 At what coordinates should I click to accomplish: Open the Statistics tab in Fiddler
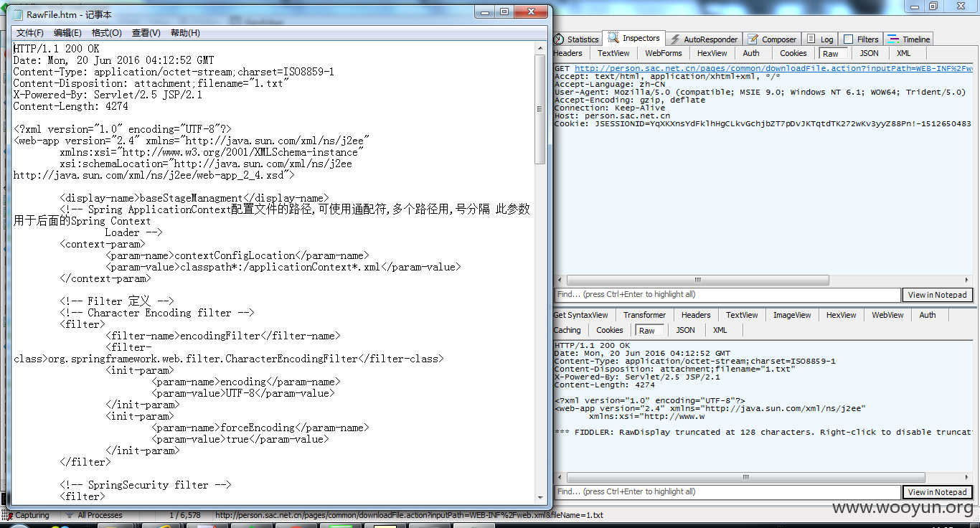(x=577, y=39)
